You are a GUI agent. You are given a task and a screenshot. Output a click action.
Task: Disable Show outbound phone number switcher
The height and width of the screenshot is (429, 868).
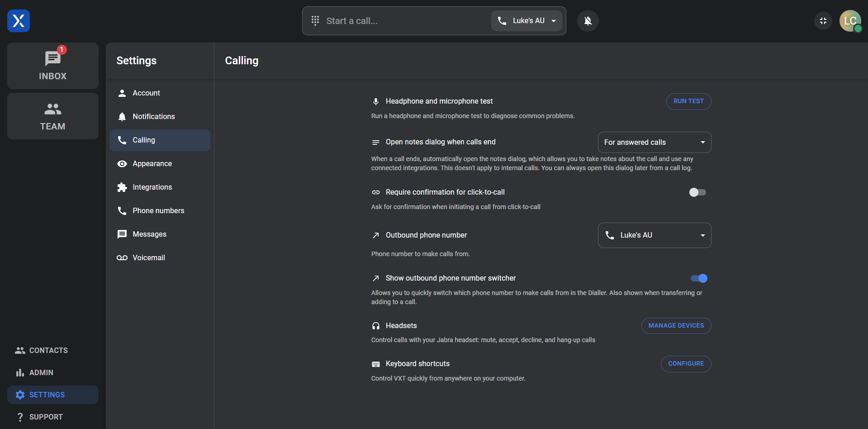coord(698,278)
